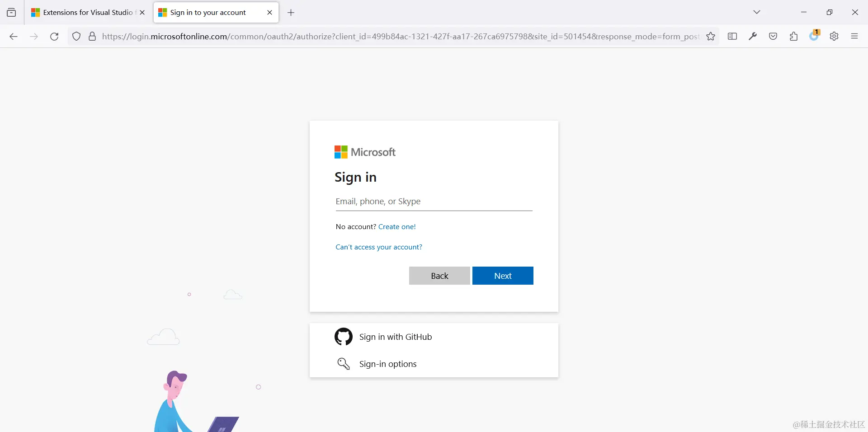Open a new tab with plus button
The image size is (868, 432).
tap(291, 13)
